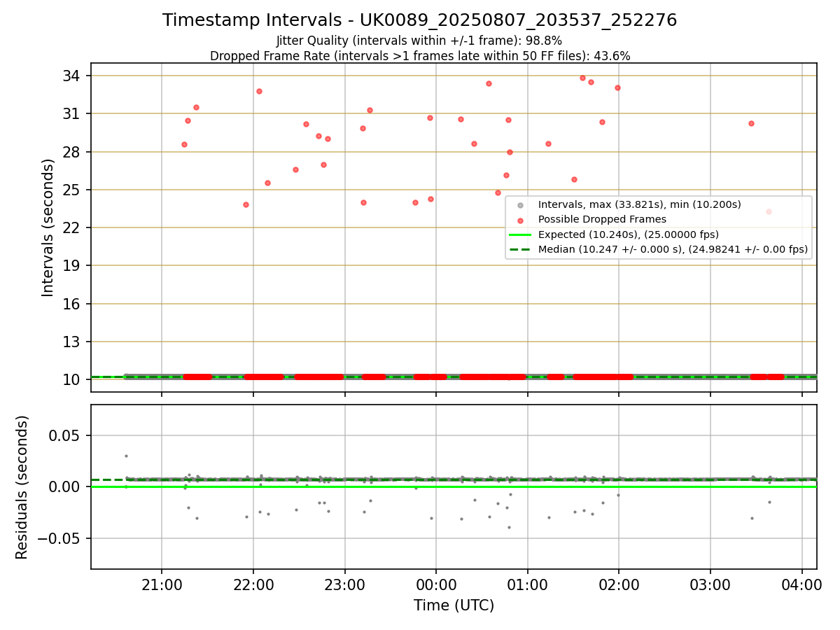840x630 pixels.
Task: Click the isolated red point near 03:27 at 30 seconds
Action: point(751,123)
